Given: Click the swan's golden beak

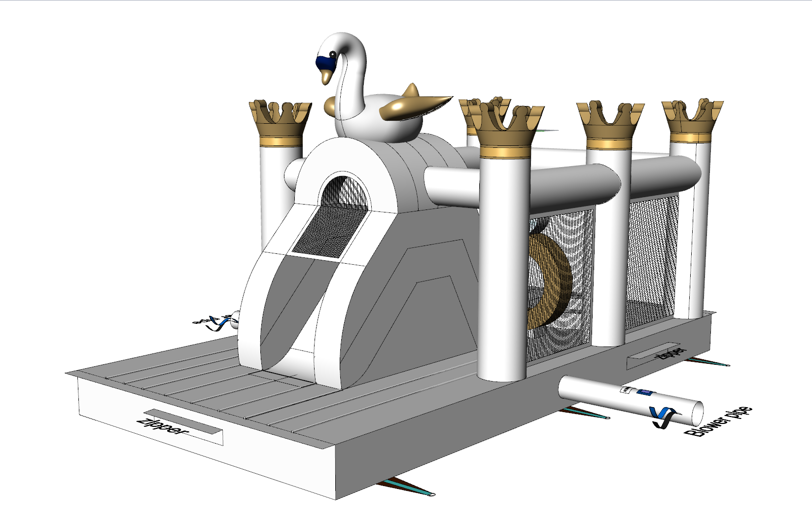Looking at the screenshot, I should pos(326,76).
